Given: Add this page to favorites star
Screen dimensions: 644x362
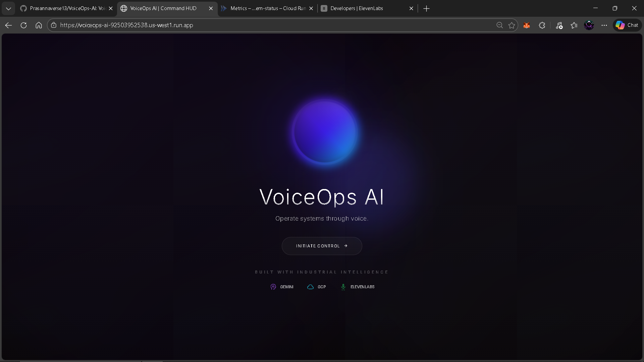Looking at the screenshot, I should click(x=512, y=25).
